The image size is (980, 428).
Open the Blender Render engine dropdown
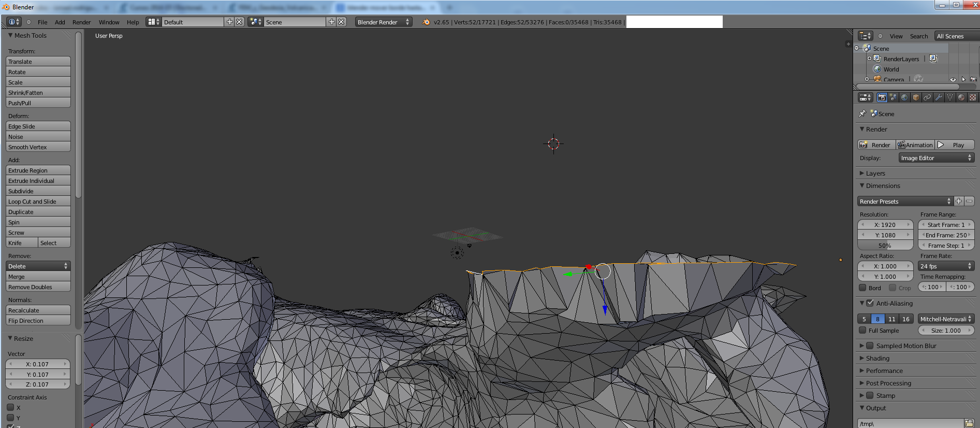click(383, 22)
